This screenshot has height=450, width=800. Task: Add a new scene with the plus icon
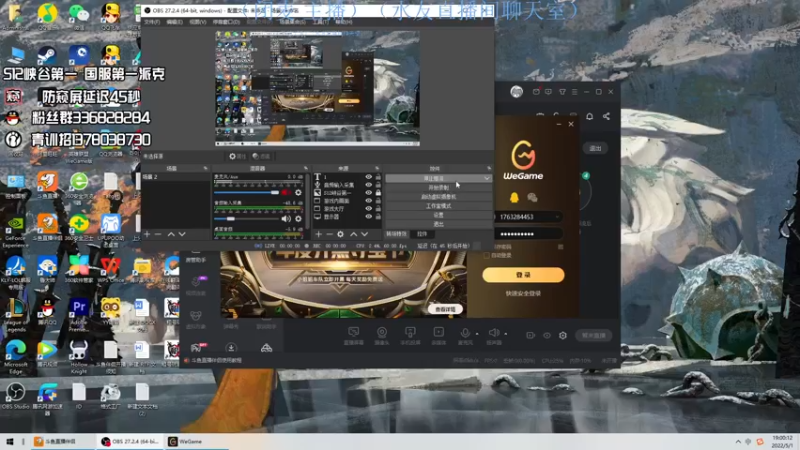(147, 234)
